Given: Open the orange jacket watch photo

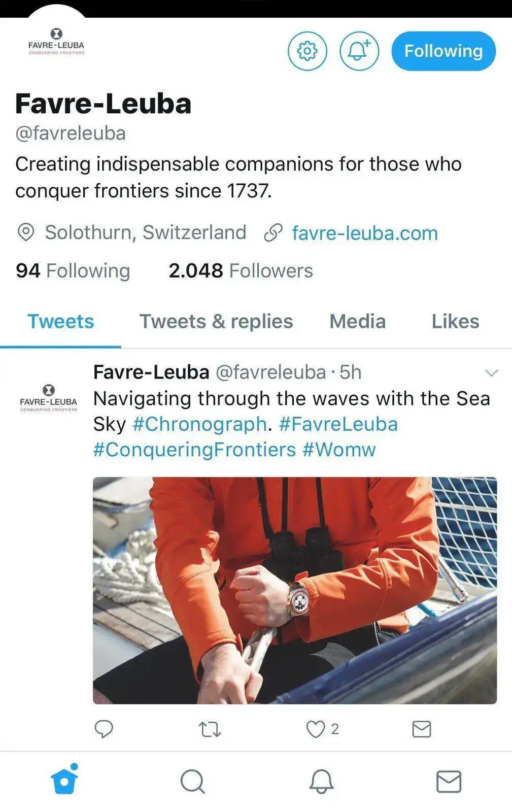Looking at the screenshot, I should coord(294,590).
